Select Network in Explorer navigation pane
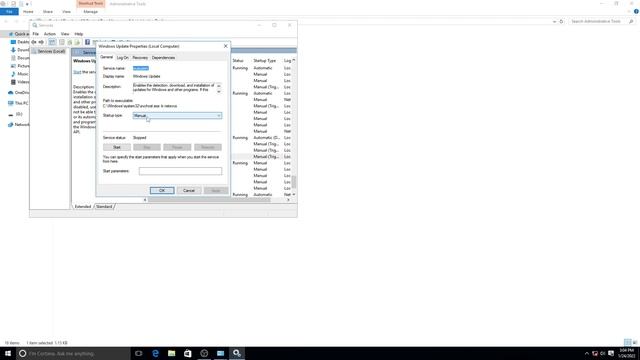 (x=18, y=124)
